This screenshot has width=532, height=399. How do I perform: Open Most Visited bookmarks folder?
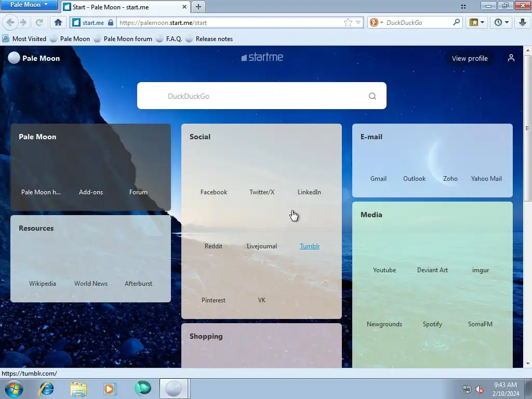(x=24, y=38)
